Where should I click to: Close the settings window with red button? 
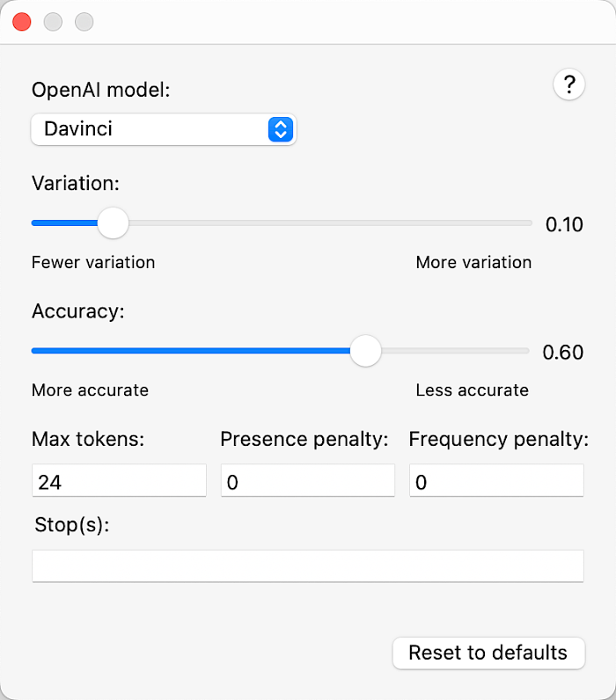point(22,22)
